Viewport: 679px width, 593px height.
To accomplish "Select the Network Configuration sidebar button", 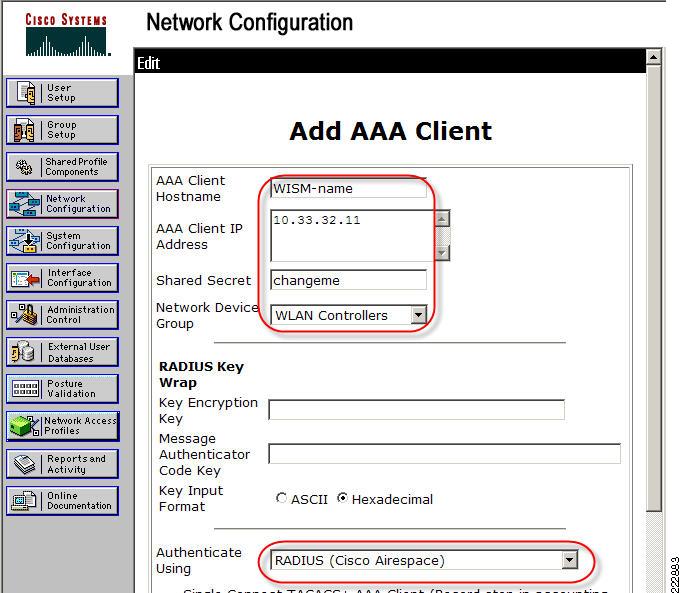I will click(62, 204).
